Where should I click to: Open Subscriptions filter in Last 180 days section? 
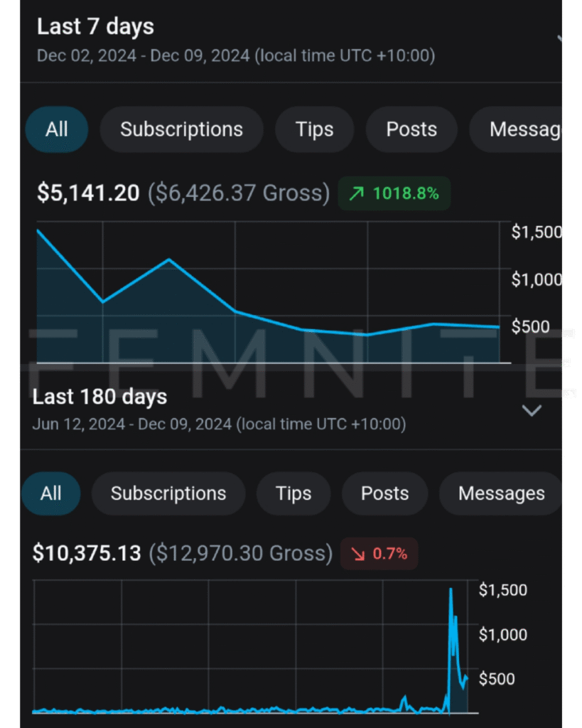[x=168, y=493]
